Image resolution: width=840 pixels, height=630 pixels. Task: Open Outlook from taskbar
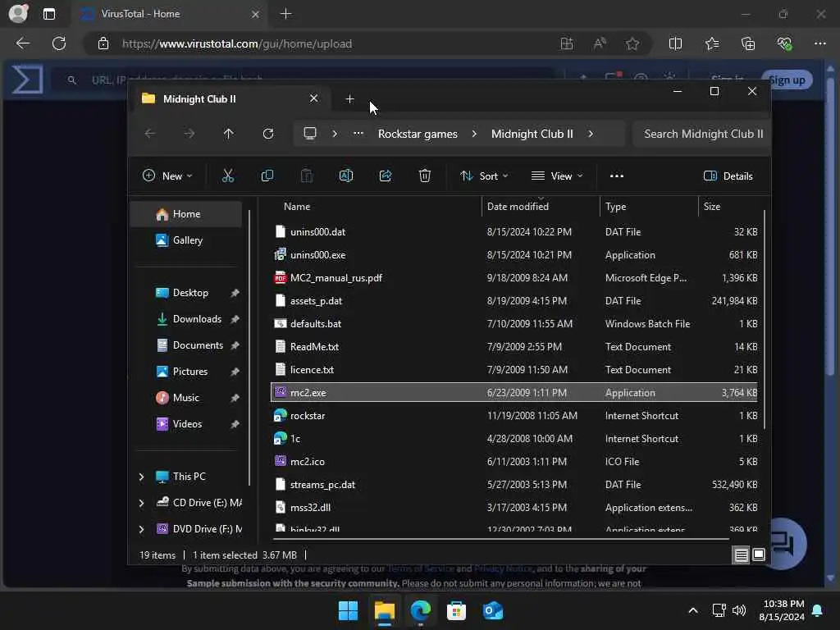(492, 610)
